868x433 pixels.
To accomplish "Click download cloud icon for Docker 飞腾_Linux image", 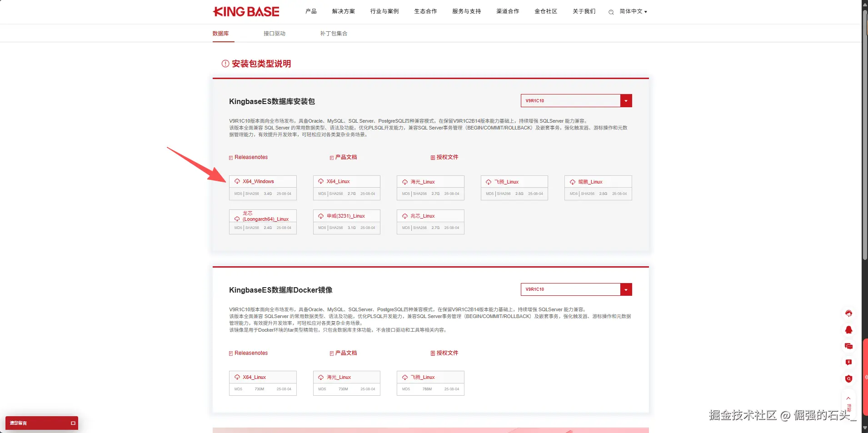I will [x=405, y=377].
